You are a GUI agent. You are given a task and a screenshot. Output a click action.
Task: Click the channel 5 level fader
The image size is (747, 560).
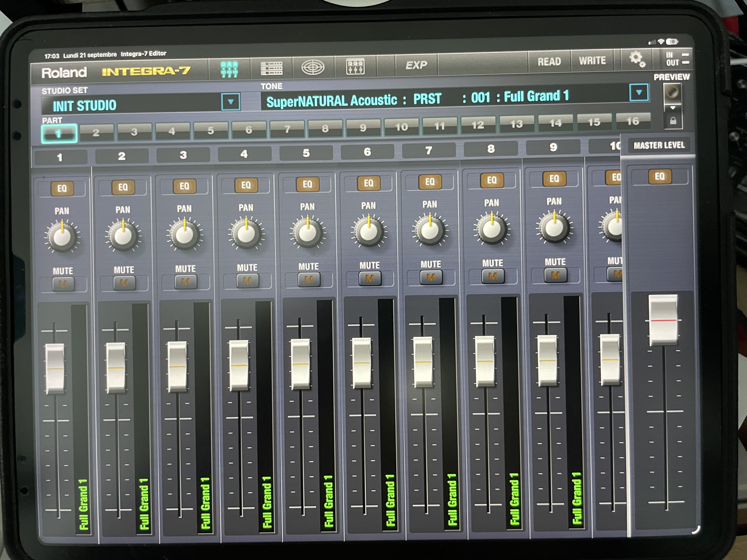click(x=300, y=364)
